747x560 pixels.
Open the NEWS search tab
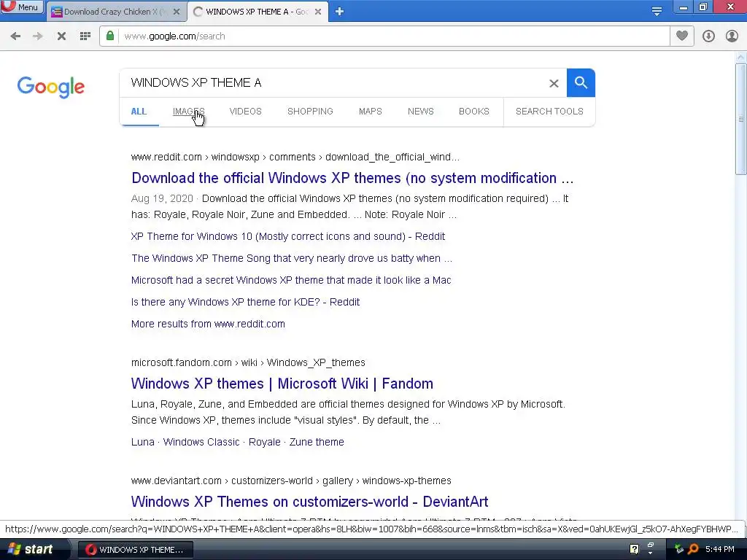tap(421, 112)
